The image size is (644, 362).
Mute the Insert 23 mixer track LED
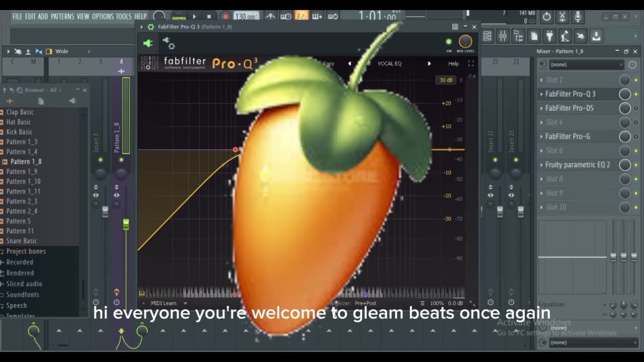(516, 160)
